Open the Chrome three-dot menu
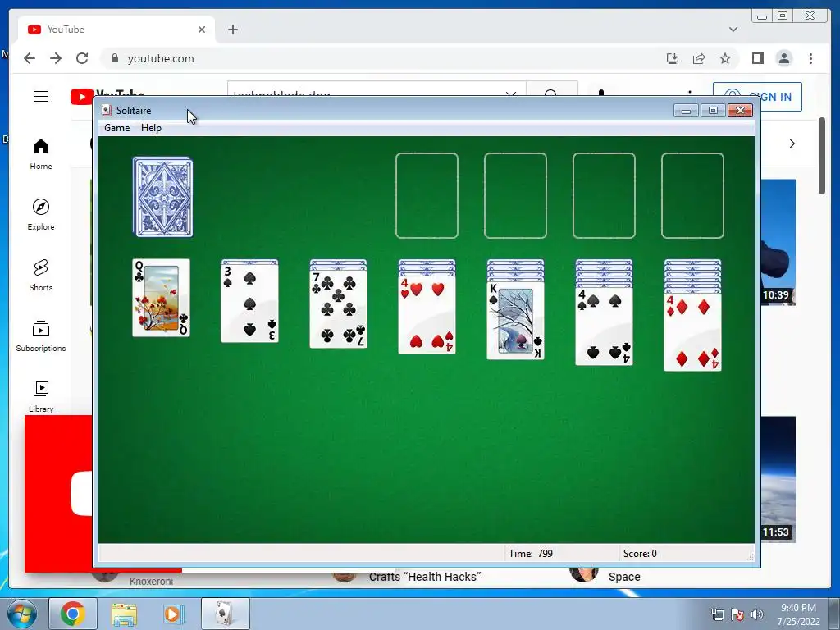The height and width of the screenshot is (630, 840). (x=810, y=58)
